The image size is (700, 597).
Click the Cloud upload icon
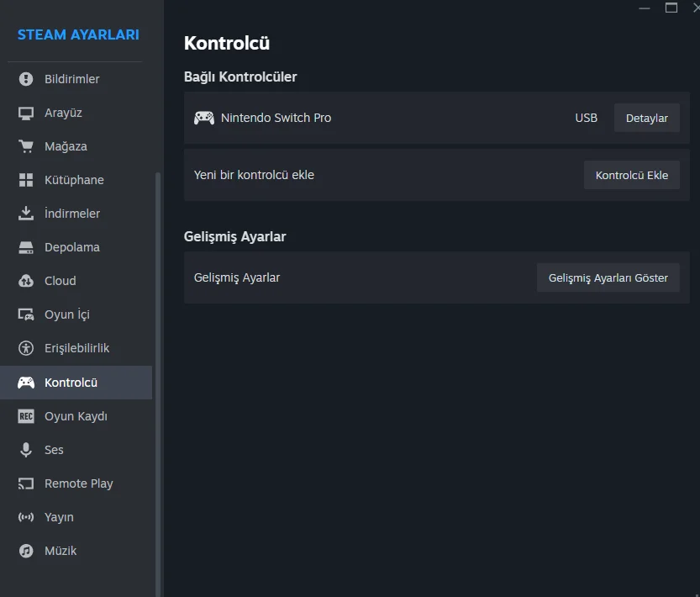26,281
